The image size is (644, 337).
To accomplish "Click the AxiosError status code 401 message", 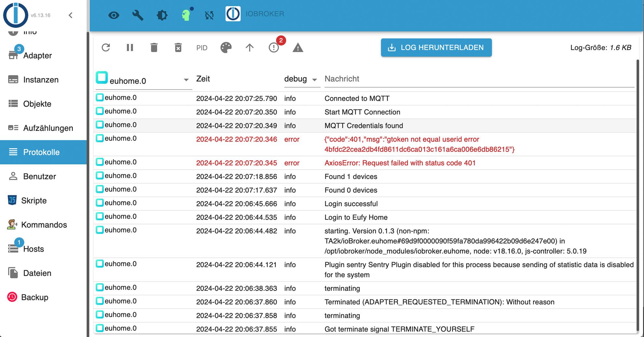I will 400,163.
